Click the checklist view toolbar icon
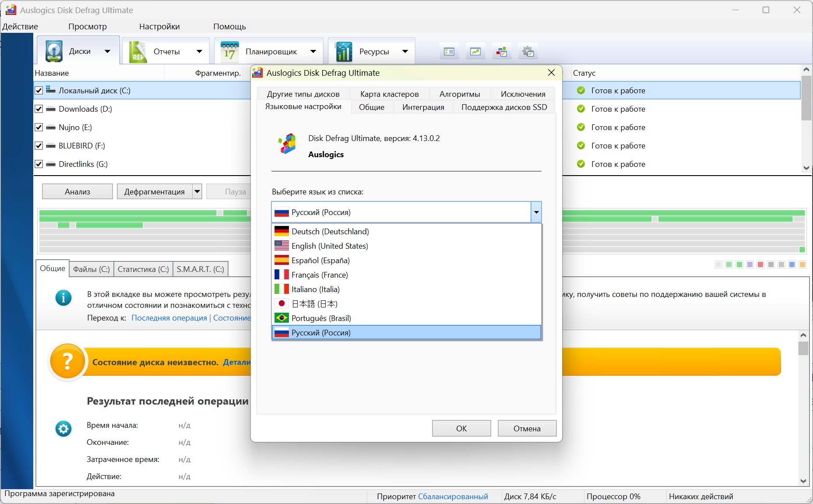Image resolution: width=813 pixels, height=504 pixels. click(449, 52)
